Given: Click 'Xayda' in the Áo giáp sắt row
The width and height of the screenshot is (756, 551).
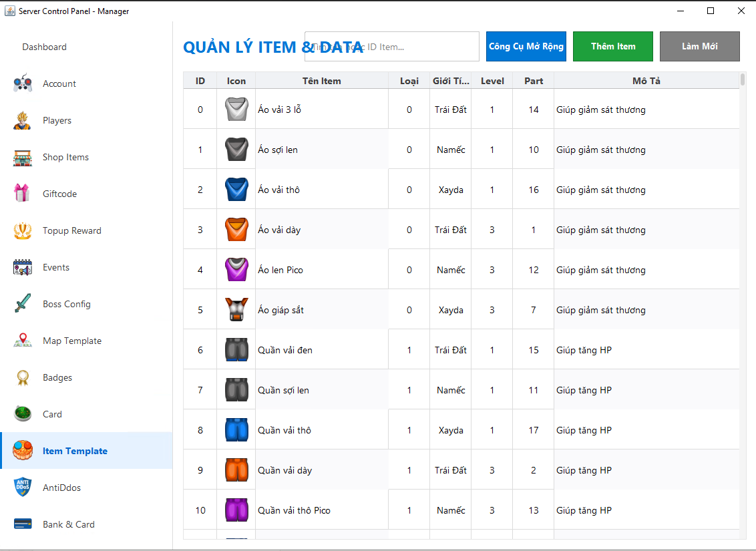Looking at the screenshot, I should click(x=451, y=310).
